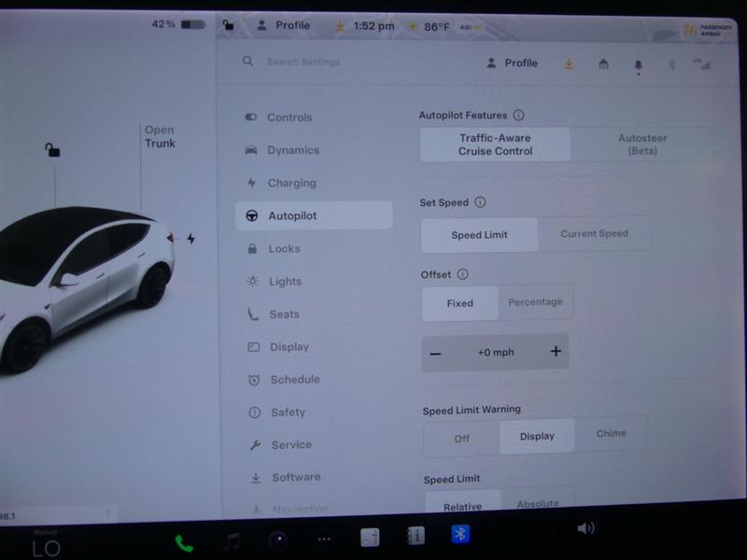Open the music app icon
The height and width of the screenshot is (560, 747).
click(x=231, y=541)
